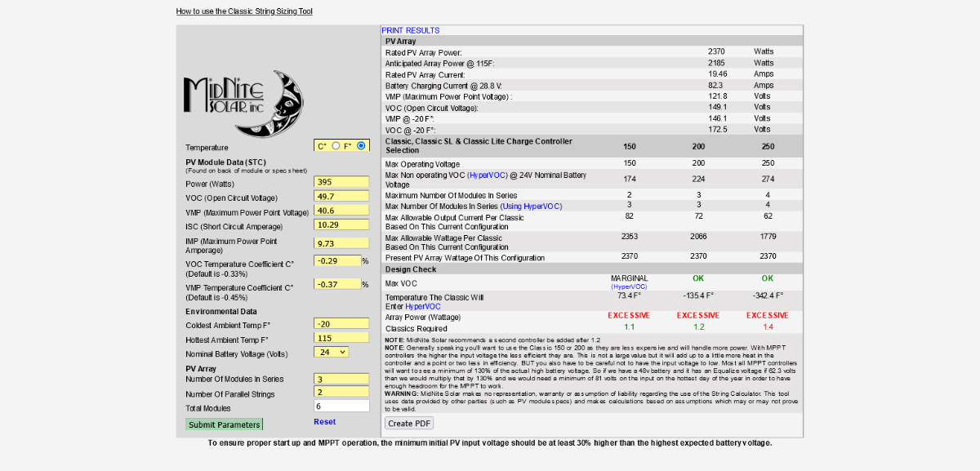The height and width of the screenshot is (471, 980).
Task: Click the VOC Temperature Coefficient field
Action: pos(338,260)
